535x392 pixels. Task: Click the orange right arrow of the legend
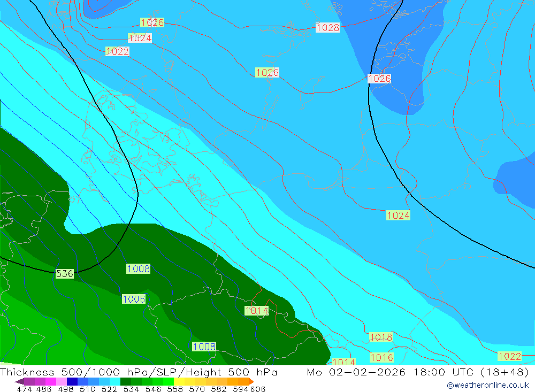(251, 381)
